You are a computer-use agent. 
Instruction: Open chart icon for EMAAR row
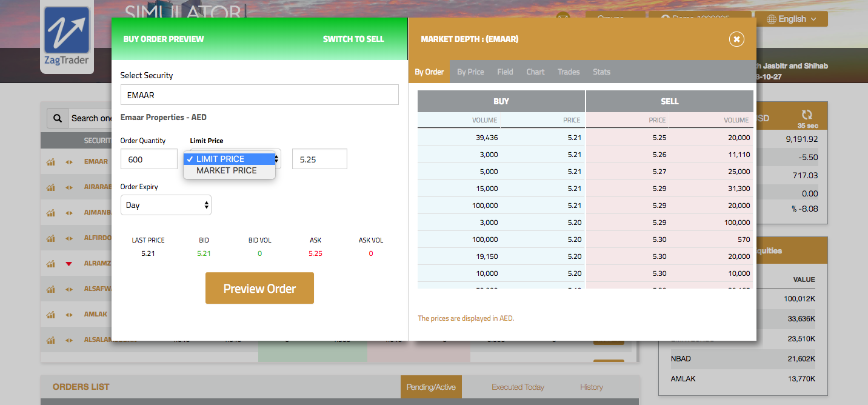pyautogui.click(x=51, y=162)
